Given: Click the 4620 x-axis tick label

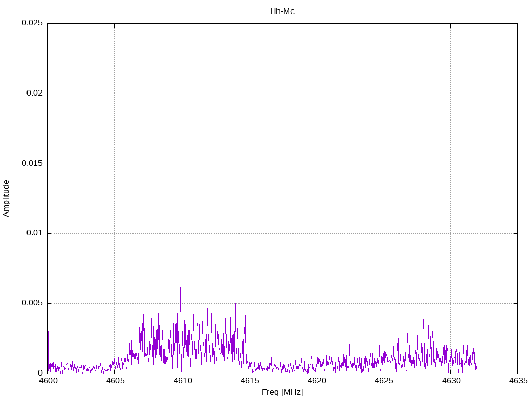Looking at the screenshot, I should click(316, 381).
